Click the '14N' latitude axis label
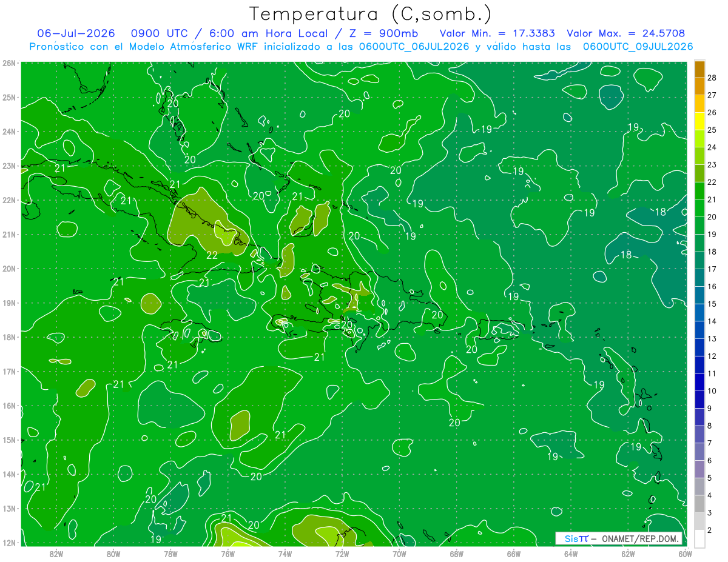 coord(8,474)
